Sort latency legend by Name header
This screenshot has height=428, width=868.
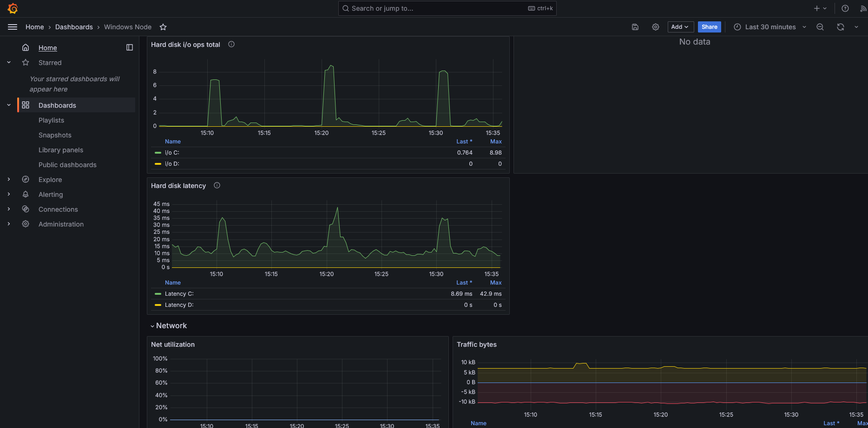[173, 282]
